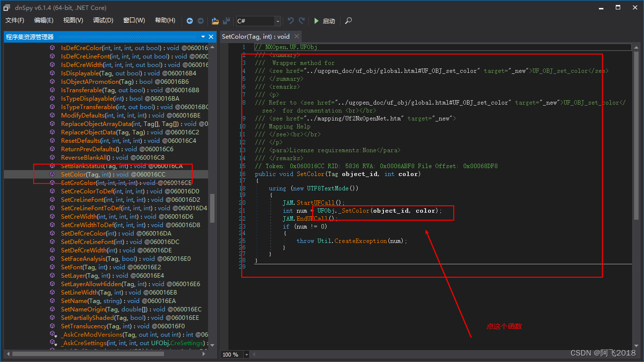
Task: Click the green Start playback icon
Action: [x=317, y=21]
